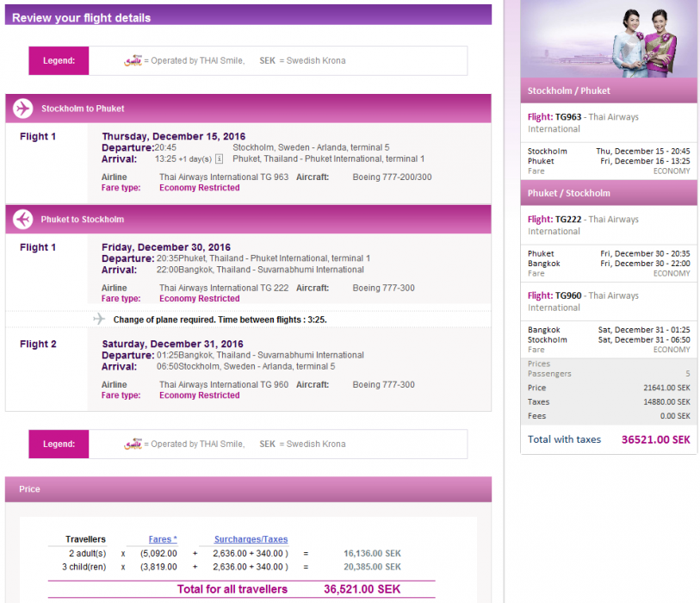
Task: Click "Economy Restricted" under the TG 960 flight
Action: [200, 395]
